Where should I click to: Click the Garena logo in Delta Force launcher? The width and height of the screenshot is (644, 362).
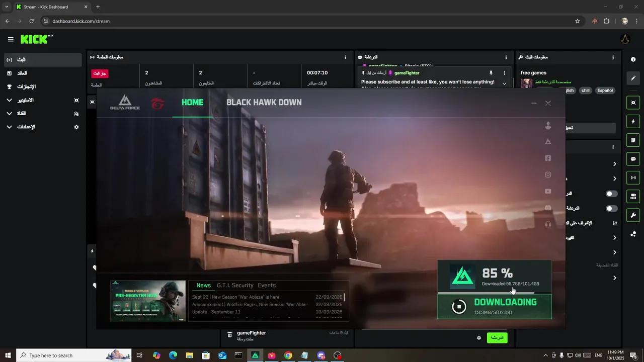(x=157, y=104)
